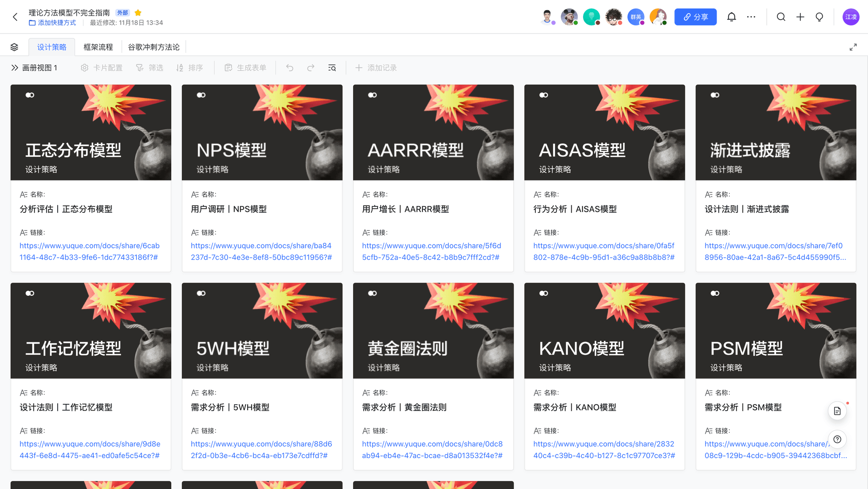Select the title 需求分析丨KANO模型
The height and width of the screenshot is (489, 868).
tap(575, 407)
